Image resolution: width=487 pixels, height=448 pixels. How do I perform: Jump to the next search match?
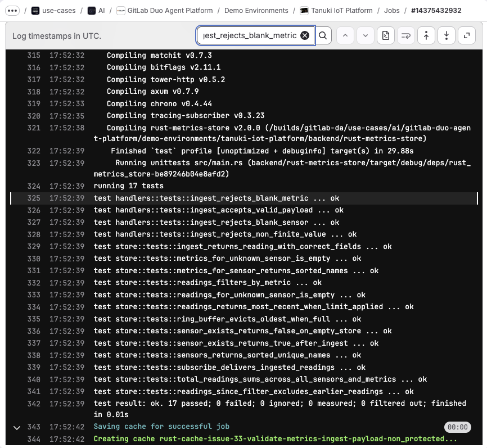[x=366, y=36]
